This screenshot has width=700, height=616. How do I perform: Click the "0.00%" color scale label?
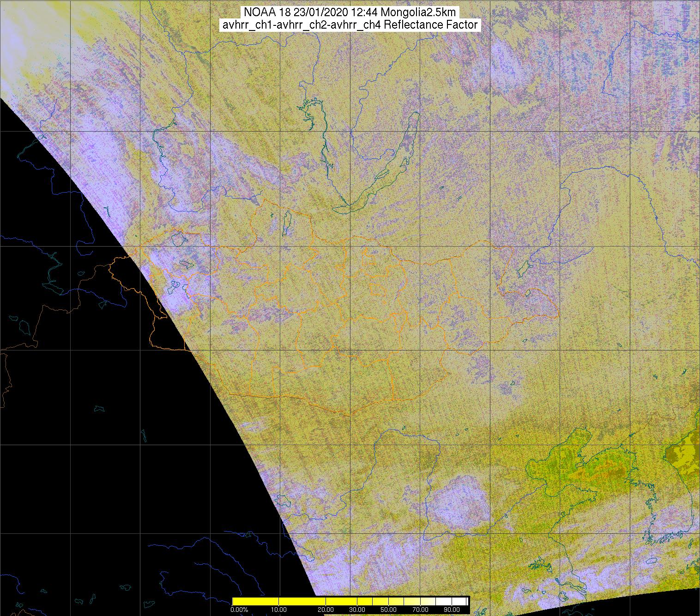[x=239, y=610]
